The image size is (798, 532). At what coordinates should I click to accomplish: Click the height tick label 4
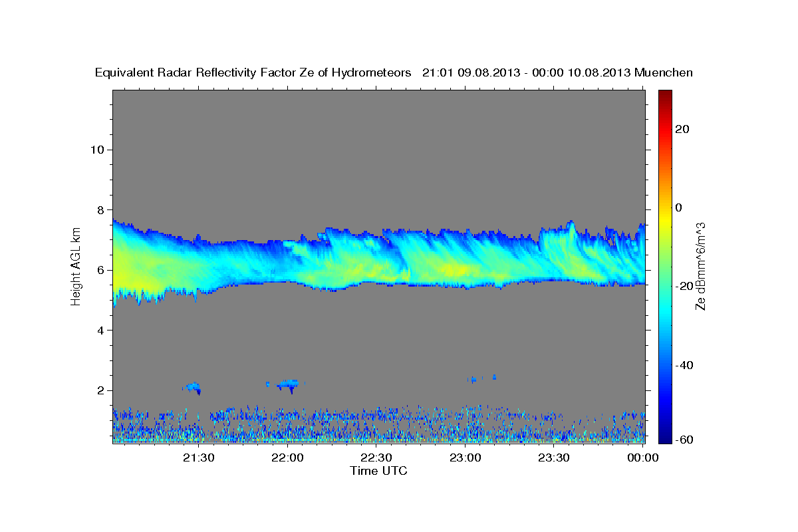[101, 331]
